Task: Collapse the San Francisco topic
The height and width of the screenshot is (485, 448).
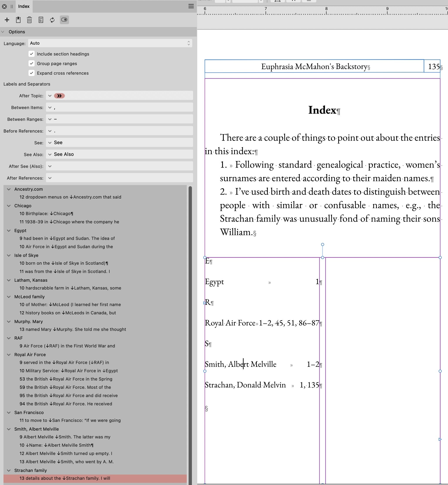Action: pos(9,413)
